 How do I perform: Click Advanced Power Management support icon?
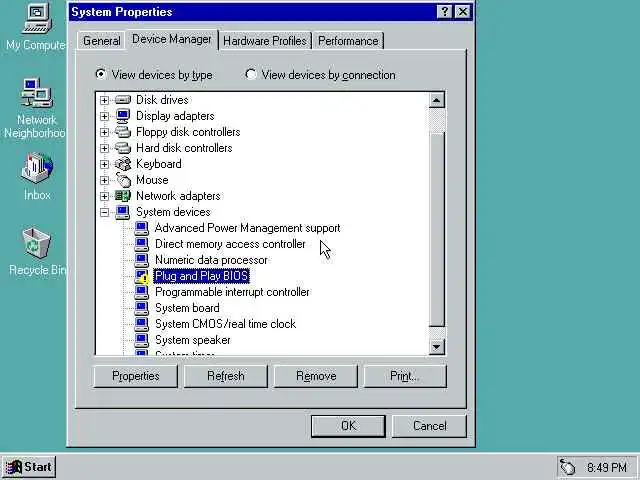[x=142, y=228]
